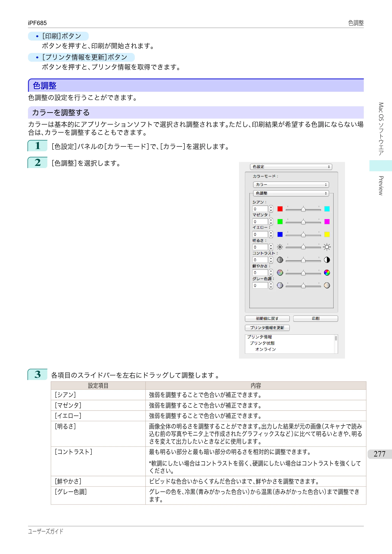Image resolution: width=392 pixels, height=554 pixels.
Task: Click the blue swatch beside the Yellow slider
Action: click(280, 235)
